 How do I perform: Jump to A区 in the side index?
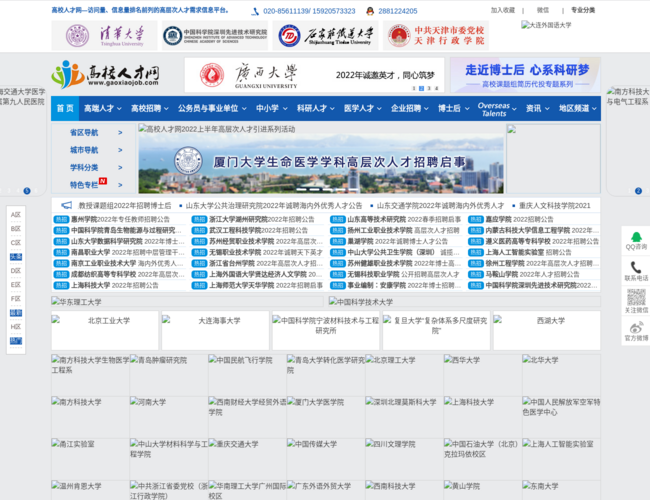pos(16,215)
